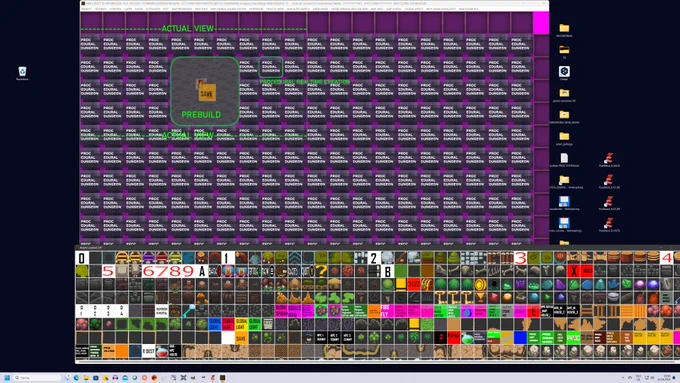
Task: Click the bright magenta corner cell of map
Action: point(541,23)
